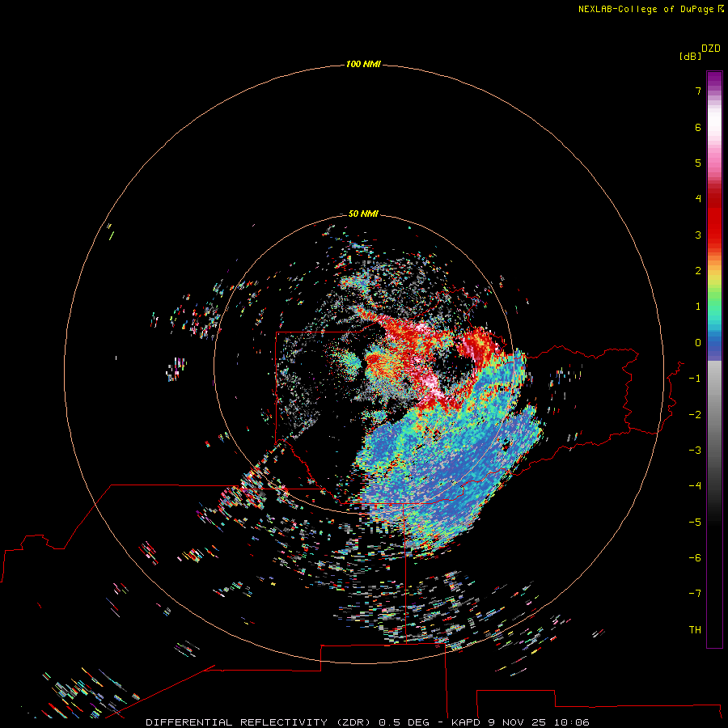Click the 0 value on the color scale
This screenshot has width=728, height=728.
[698, 343]
